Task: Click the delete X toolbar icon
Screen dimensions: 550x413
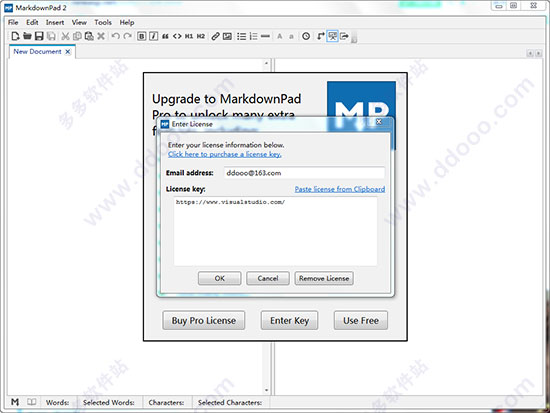Action: (101, 36)
